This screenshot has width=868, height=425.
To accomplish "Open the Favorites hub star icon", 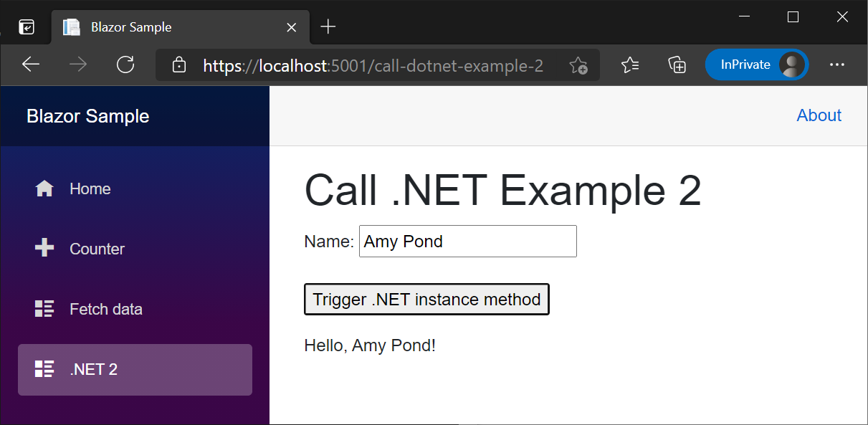I will click(630, 65).
